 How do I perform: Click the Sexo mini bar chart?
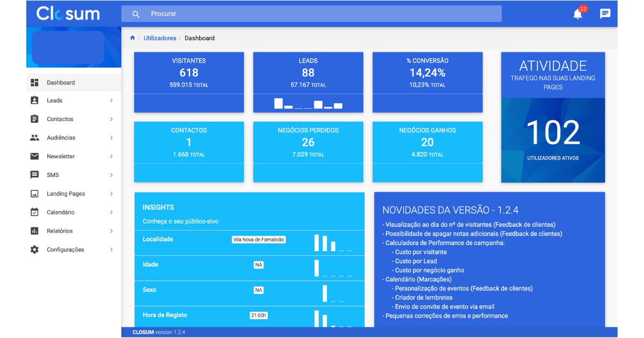333,293
